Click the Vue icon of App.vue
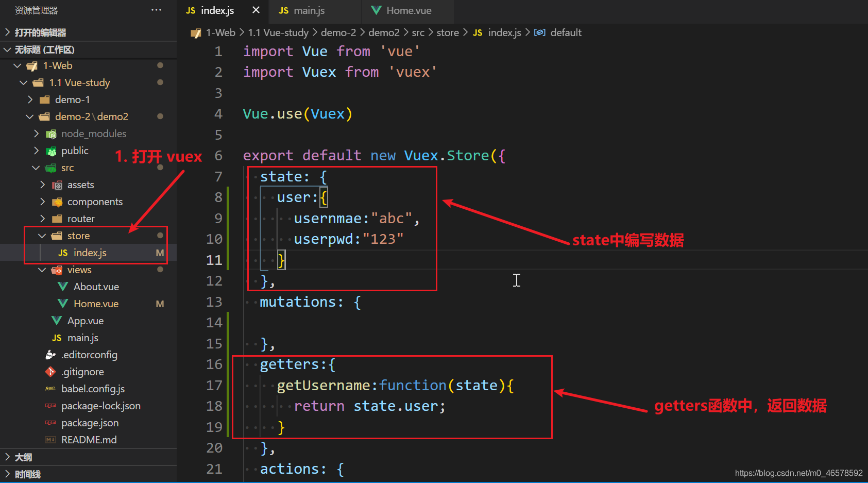868x483 pixels. point(57,321)
